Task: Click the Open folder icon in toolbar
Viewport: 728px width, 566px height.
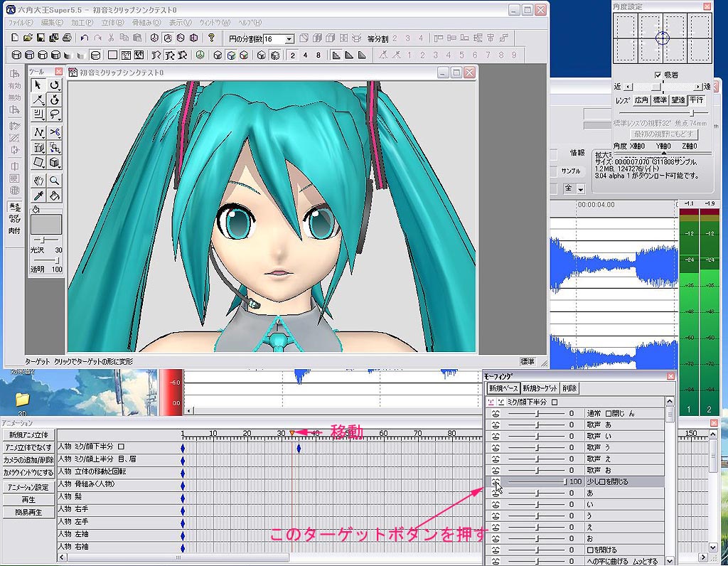Action: [28, 38]
